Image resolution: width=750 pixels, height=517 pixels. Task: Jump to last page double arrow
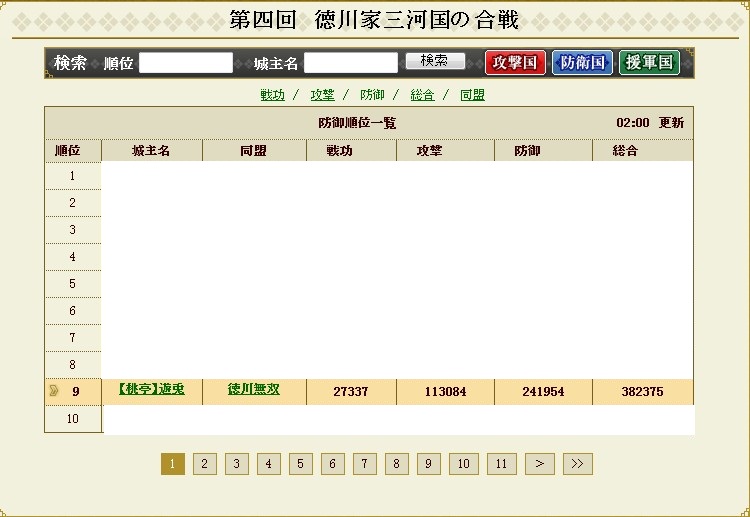tap(578, 464)
